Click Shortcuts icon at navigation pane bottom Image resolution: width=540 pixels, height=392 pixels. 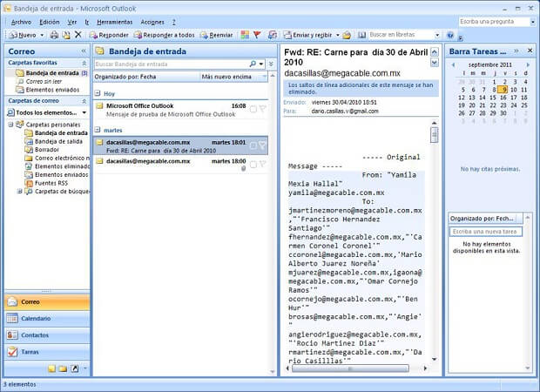pyautogui.click(x=74, y=369)
